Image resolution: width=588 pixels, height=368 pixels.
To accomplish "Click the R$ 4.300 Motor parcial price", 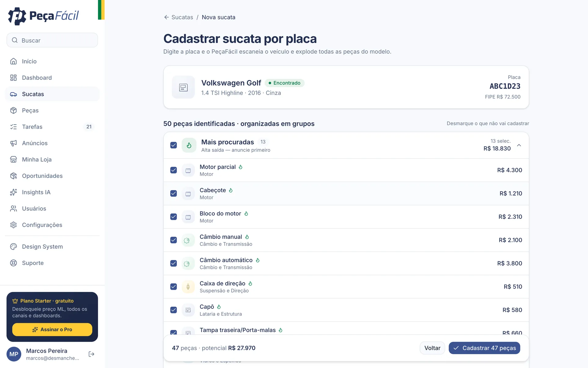I will point(510,170).
